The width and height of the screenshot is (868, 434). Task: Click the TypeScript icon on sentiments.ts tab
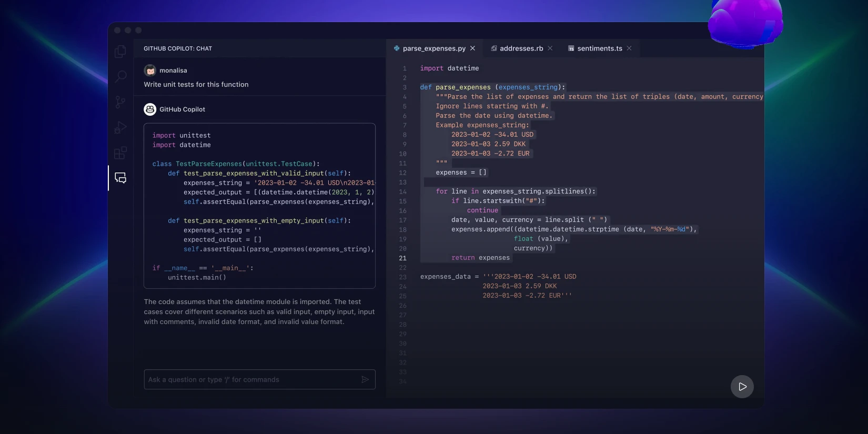pyautogui.click(x=571, y=48)
